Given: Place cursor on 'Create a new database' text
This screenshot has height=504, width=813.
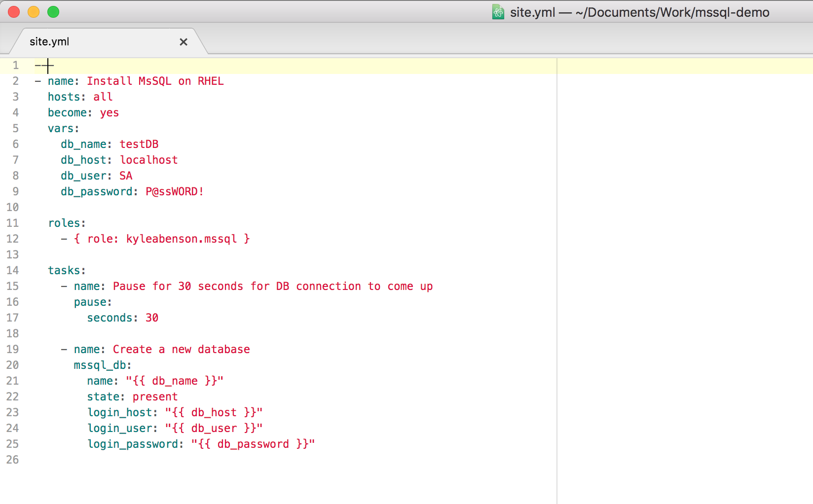Looking at the screenshot, I should pos(181,350).
